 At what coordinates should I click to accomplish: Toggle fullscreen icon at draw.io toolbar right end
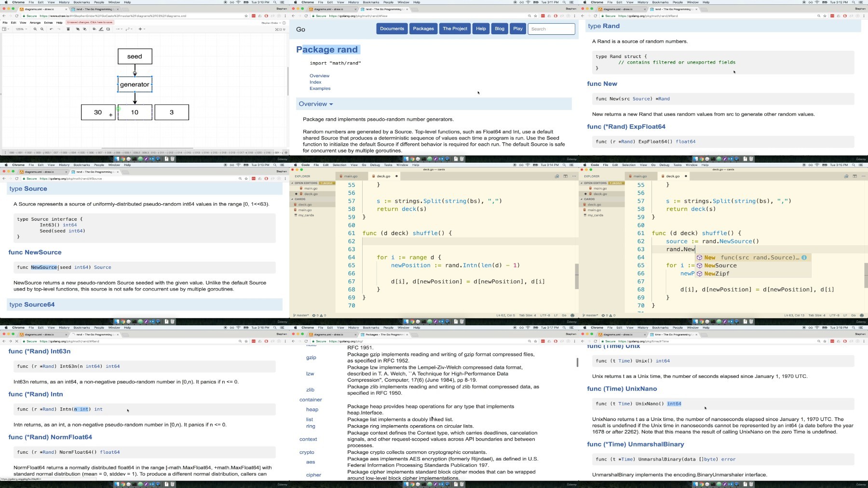(x=277, y=29)
